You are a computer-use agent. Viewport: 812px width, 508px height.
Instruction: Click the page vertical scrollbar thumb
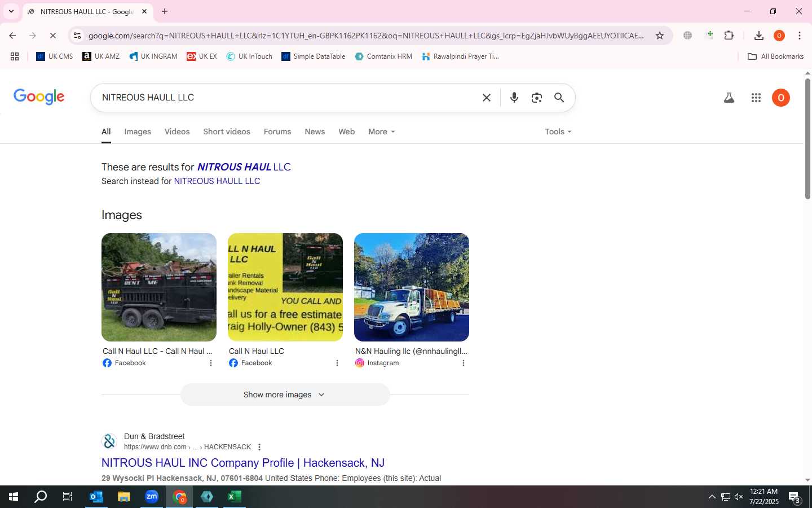(x=807, y=138)
